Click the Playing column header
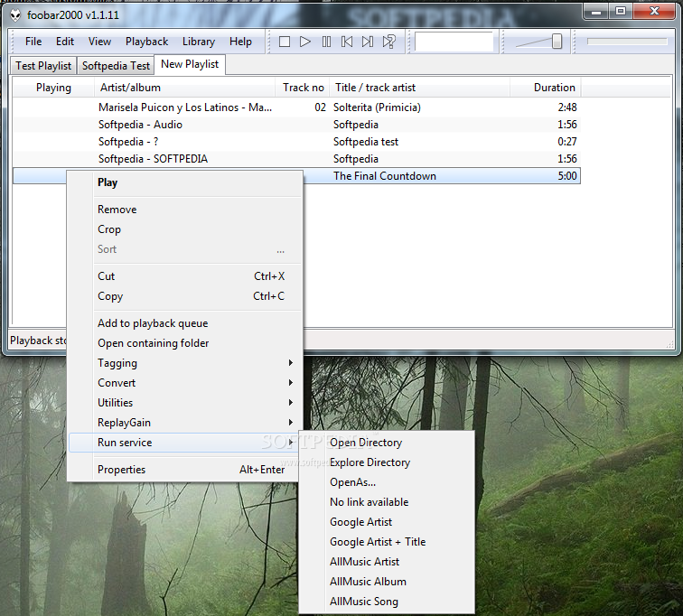This screenshot has width=683, height=616. click(x=53, y=88)
